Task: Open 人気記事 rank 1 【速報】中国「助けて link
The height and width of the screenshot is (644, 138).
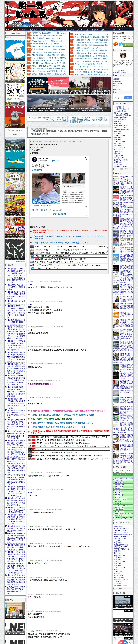Action: (x=16, y=276)
